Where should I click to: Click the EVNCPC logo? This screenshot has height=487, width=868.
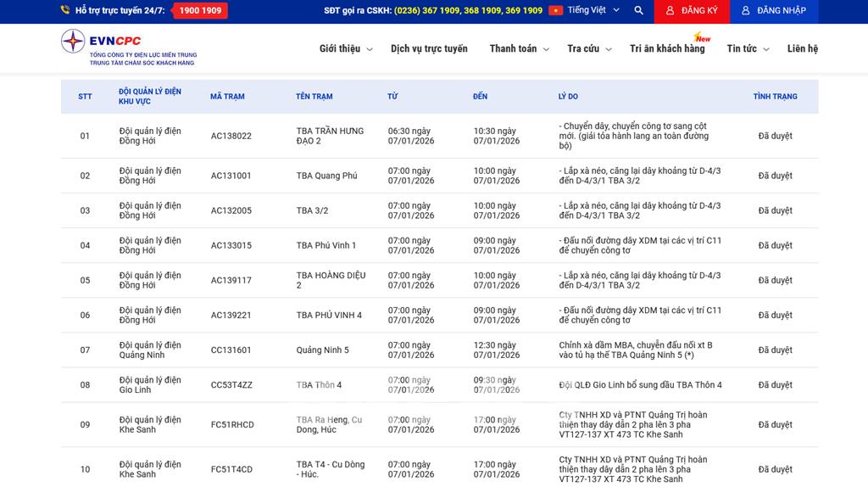128,48
